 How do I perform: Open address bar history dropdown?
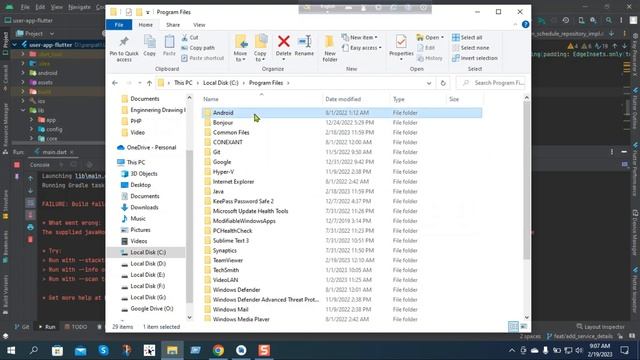[x=429, y=83]
